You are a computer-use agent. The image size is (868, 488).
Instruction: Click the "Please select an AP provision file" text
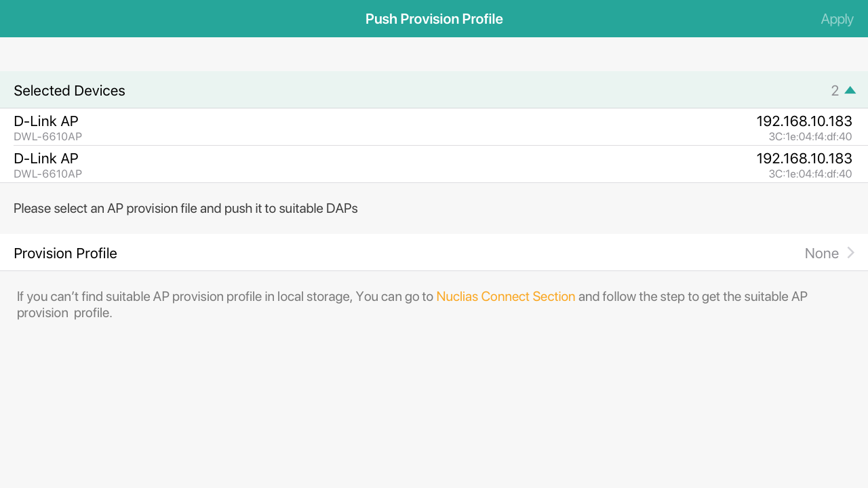point(185,208)
